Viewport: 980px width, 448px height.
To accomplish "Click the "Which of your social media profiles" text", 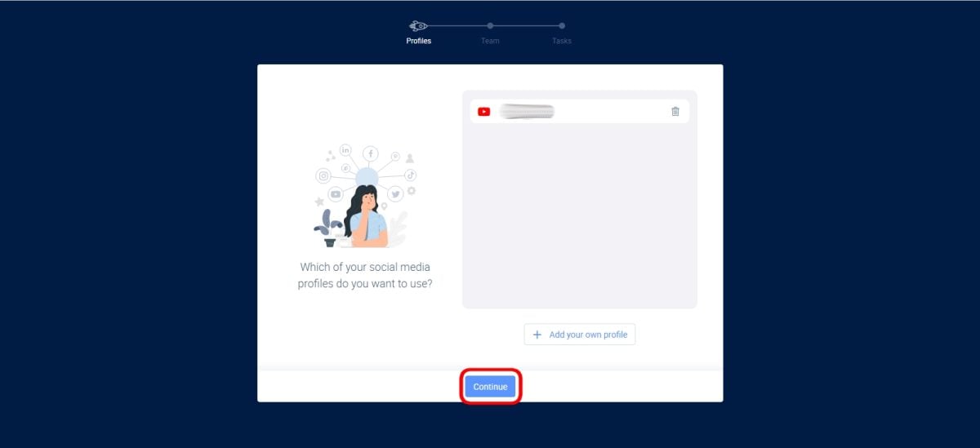I will point(365,275).
